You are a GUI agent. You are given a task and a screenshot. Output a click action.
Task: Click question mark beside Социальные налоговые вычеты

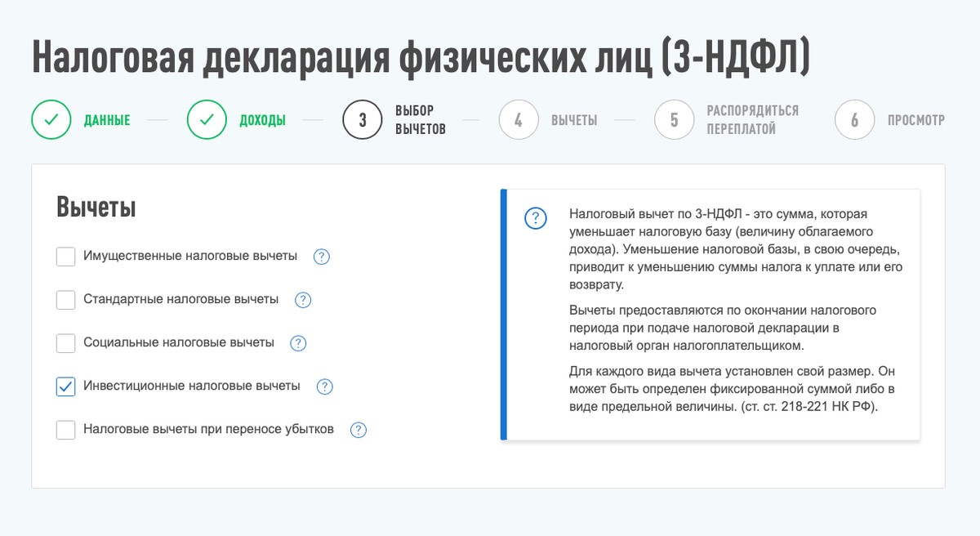tap(298, 343)
